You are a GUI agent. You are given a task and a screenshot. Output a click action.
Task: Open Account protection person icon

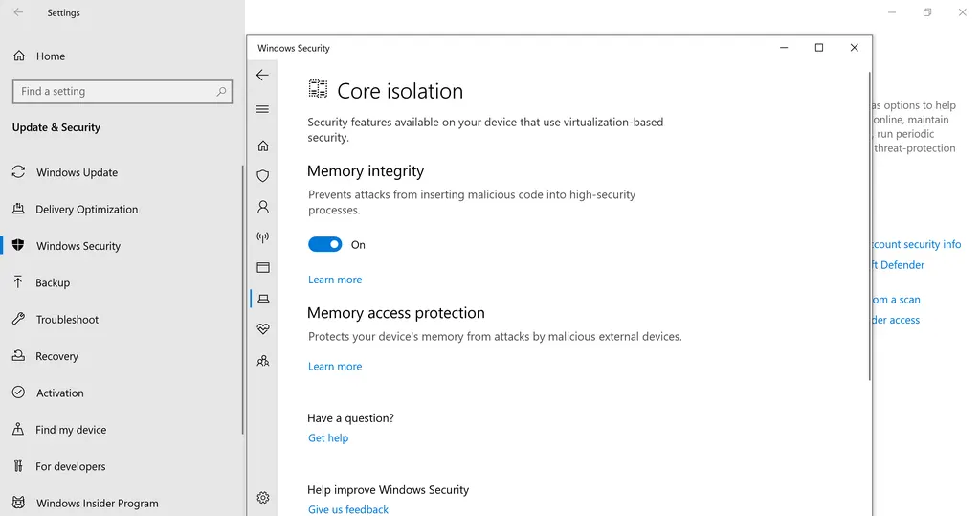pyautogui.click(x=263, y=207)
